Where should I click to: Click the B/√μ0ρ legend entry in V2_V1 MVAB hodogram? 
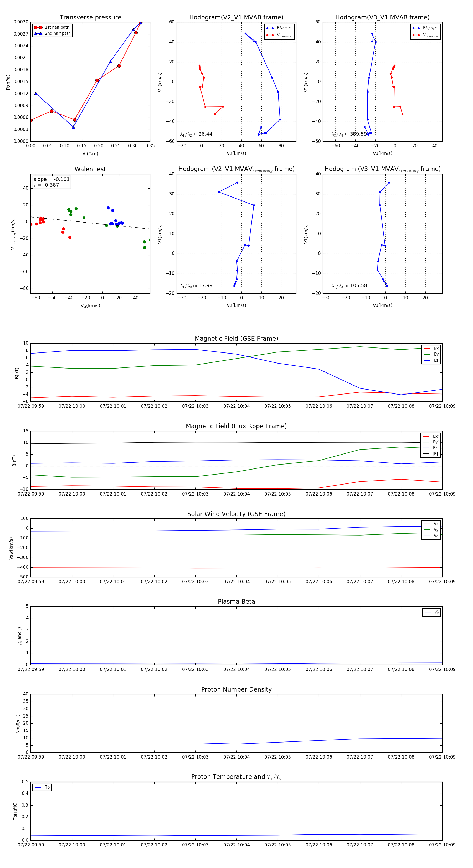279,28
